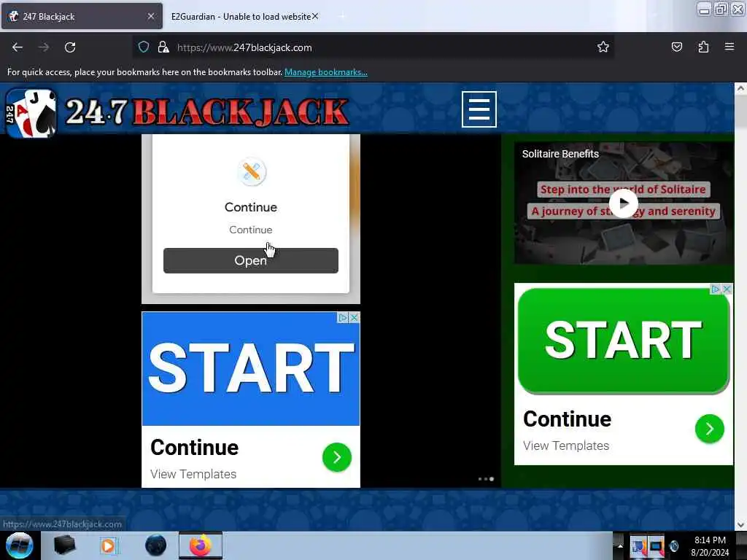Click blue START banner
Image resolution: width=747 pixels, height=560 pixels.
[x=251, y=369]
